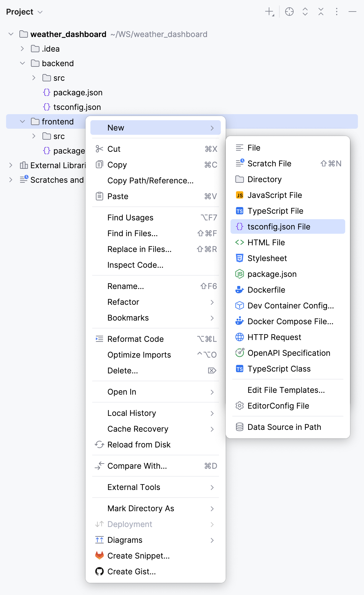Expand the .idea folder
Screen dimensions: 364x595
coord(22,49)
